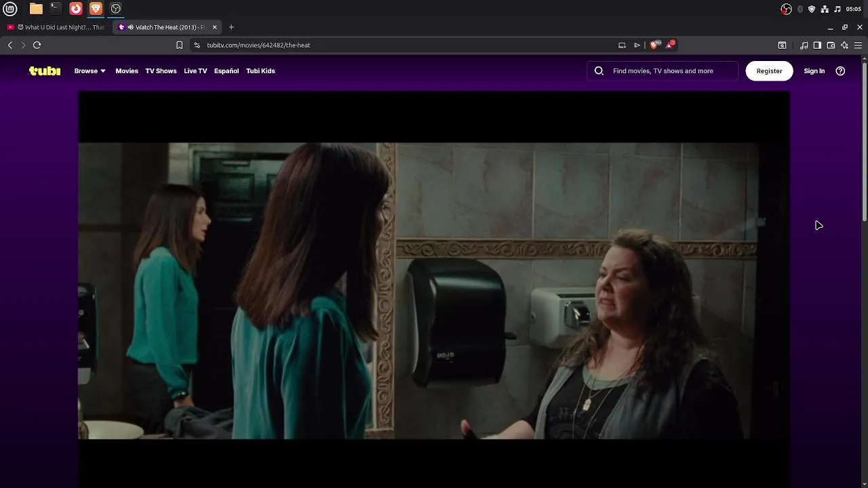Switch to the 'What U Did Last Night' YouTube tab

coord(56,27)
